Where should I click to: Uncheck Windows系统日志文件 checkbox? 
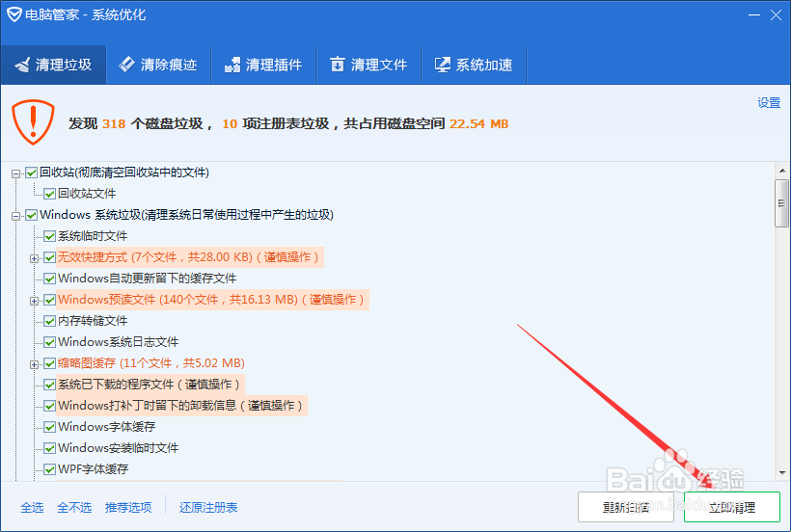(x=49, y=342)
